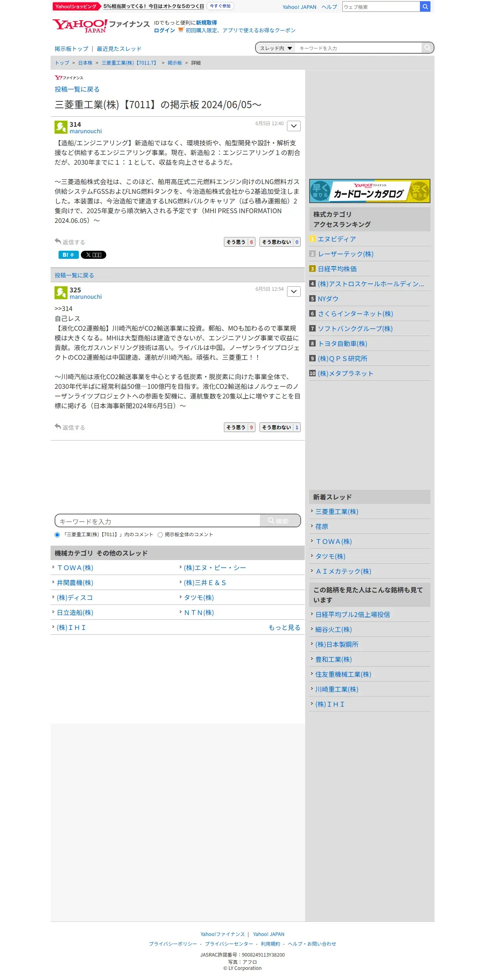Vote そう思わない on post 325
The height and width of the screenshot is (980, 485).
280,427
